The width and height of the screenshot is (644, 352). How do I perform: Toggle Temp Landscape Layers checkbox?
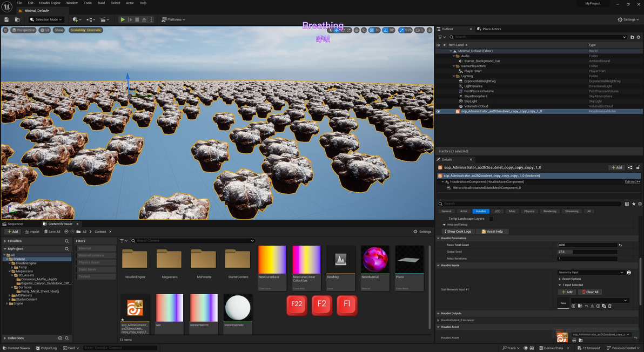tap(491, 219)
